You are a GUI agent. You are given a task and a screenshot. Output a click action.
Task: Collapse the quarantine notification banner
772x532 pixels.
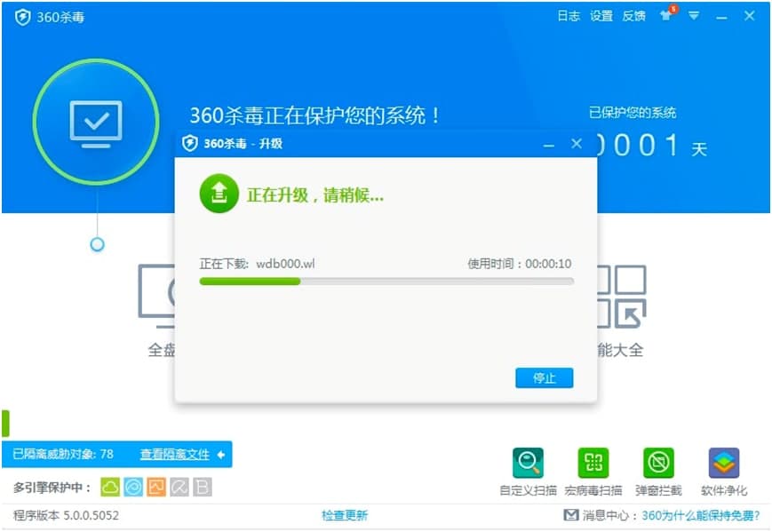pos(219,455)
